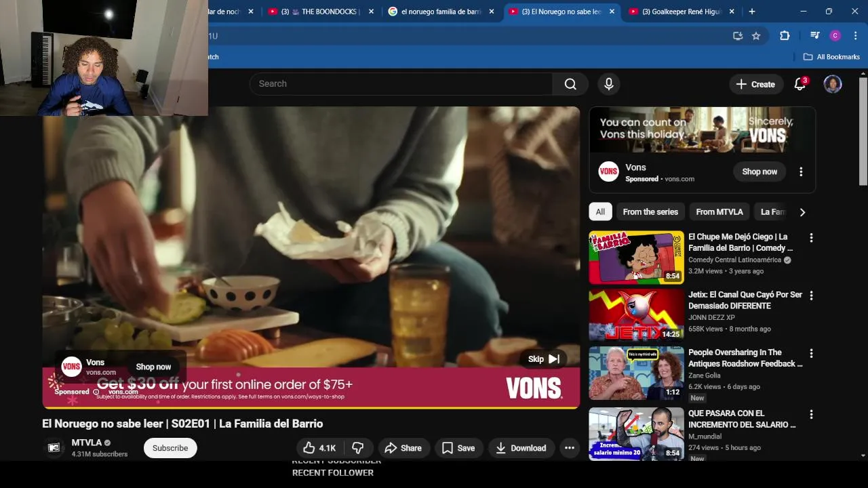Switch to Goalkeeper René Higuita tab
Screen dimensions: 868x488
coord(681,12)
